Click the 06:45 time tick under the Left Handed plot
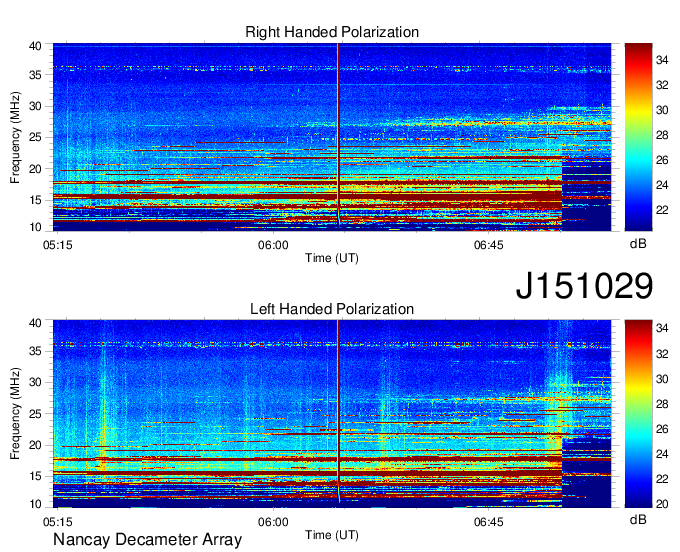 tap(489, 522)
